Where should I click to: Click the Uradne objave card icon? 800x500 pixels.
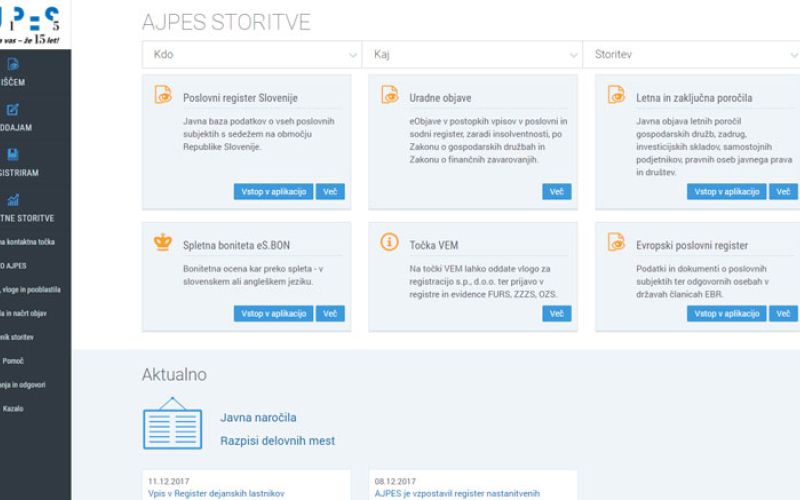[389, 95]
